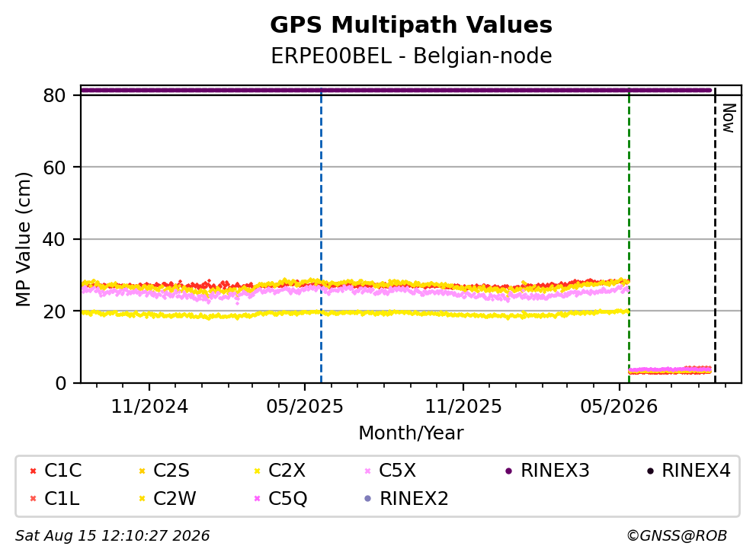756x559 pixels.
Task: Click the Now label
Action: (729, 118)
